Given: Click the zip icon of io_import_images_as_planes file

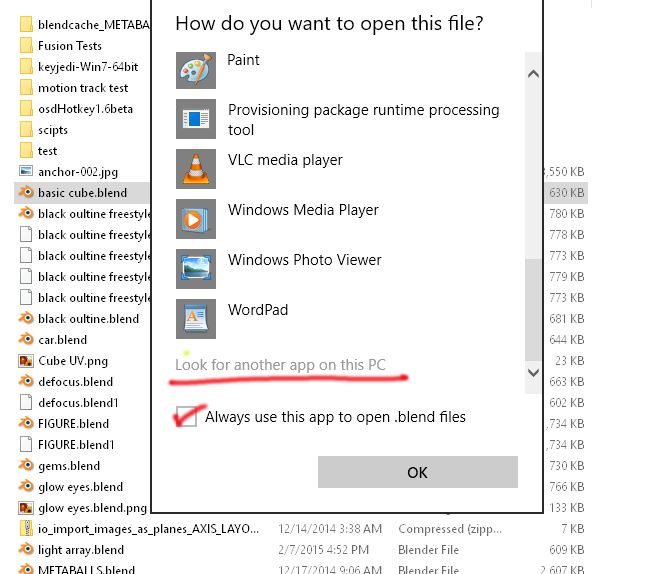Looking at the screenshot, I should pos(26,528).
